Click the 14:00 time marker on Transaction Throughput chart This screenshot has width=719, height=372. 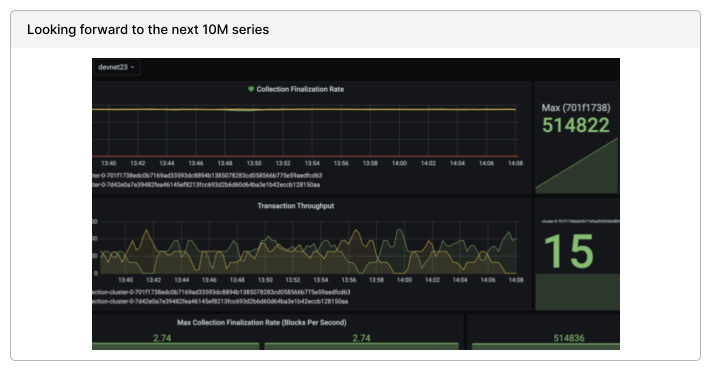point(404,280)
